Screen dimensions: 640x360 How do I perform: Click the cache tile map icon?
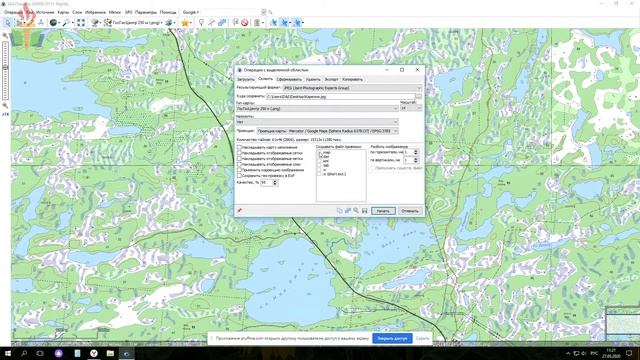(95, 23)
